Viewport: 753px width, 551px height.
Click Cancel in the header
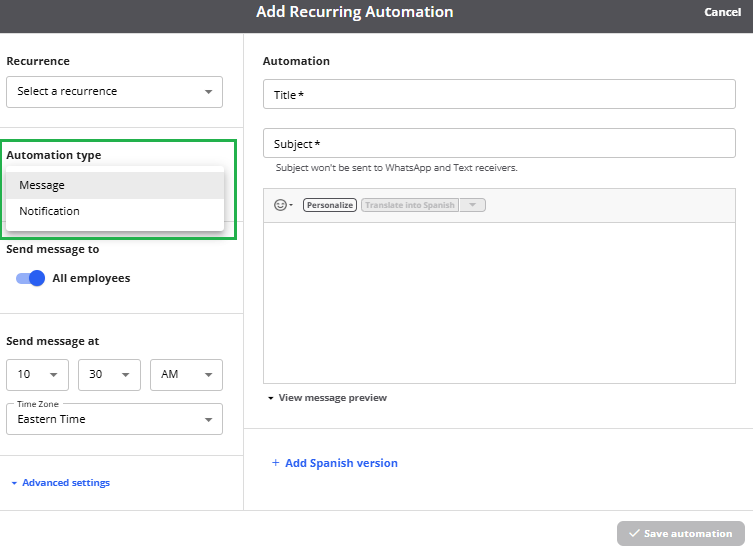click(x=722, y=12)
